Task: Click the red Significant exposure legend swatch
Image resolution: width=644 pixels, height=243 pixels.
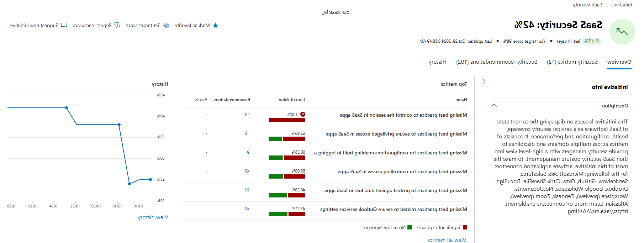Action: (465, 227)
